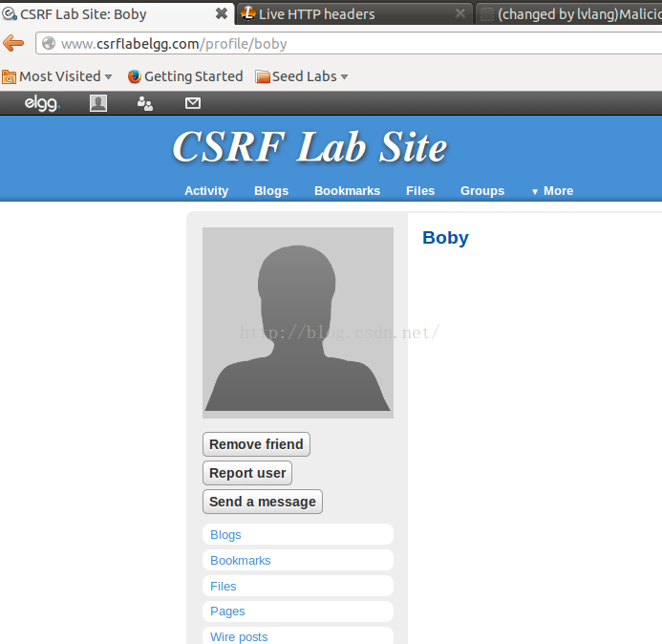Click the URL address bar field
662x644 pixels.
click(349, 43)
